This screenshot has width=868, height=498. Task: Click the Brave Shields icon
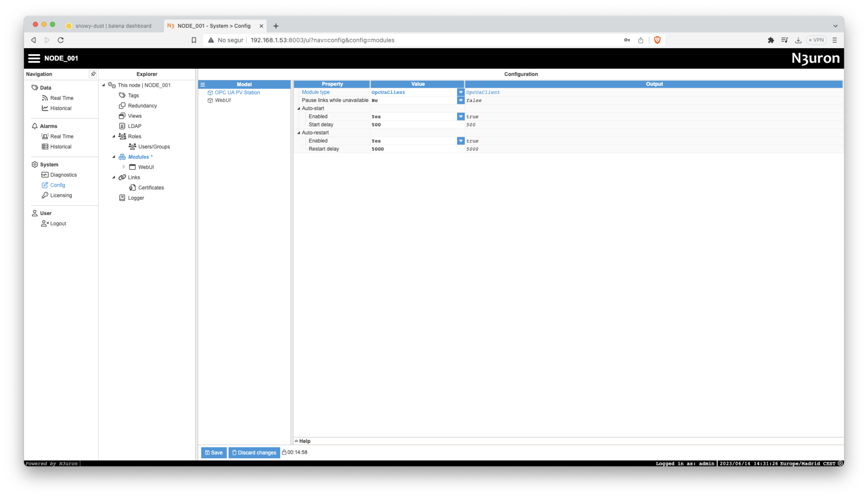[657, 40]
